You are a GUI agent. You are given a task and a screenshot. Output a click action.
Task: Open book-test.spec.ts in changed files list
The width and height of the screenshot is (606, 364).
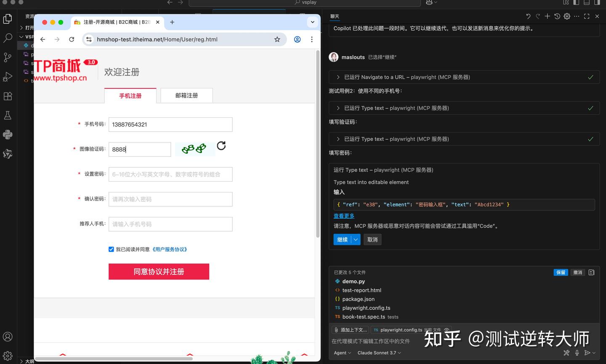[364, 317]
